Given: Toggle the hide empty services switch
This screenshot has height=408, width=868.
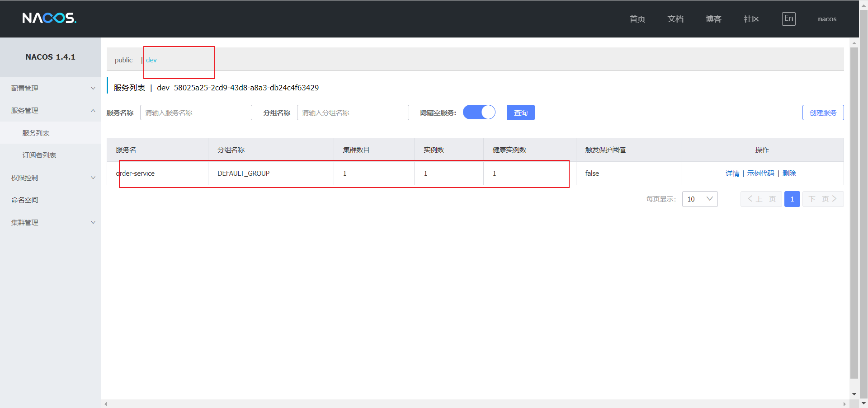Looking at the screenshot, I should [479, 112].
